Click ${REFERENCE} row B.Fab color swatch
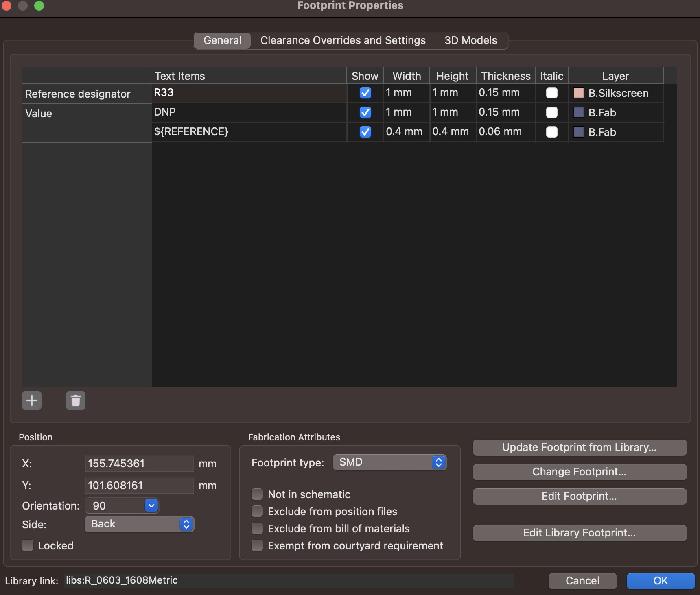Viewport: 700px width, 595px height. pos(578,132)
